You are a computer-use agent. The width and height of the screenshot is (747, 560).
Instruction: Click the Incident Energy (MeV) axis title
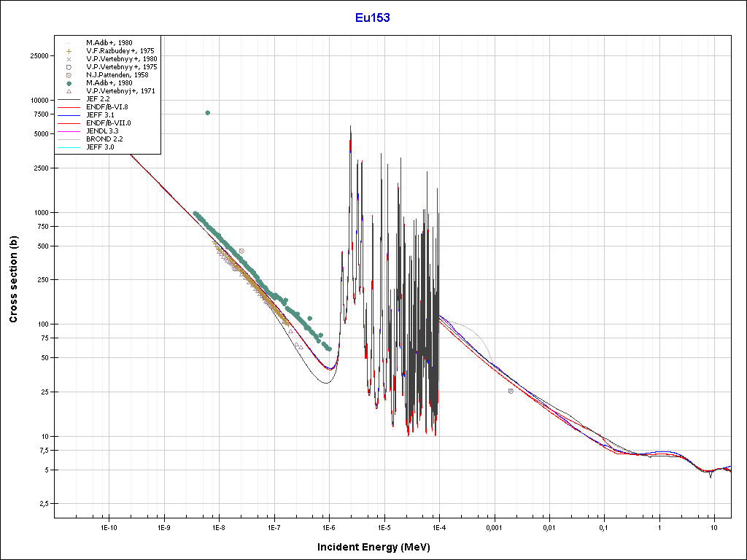(379, 547)
